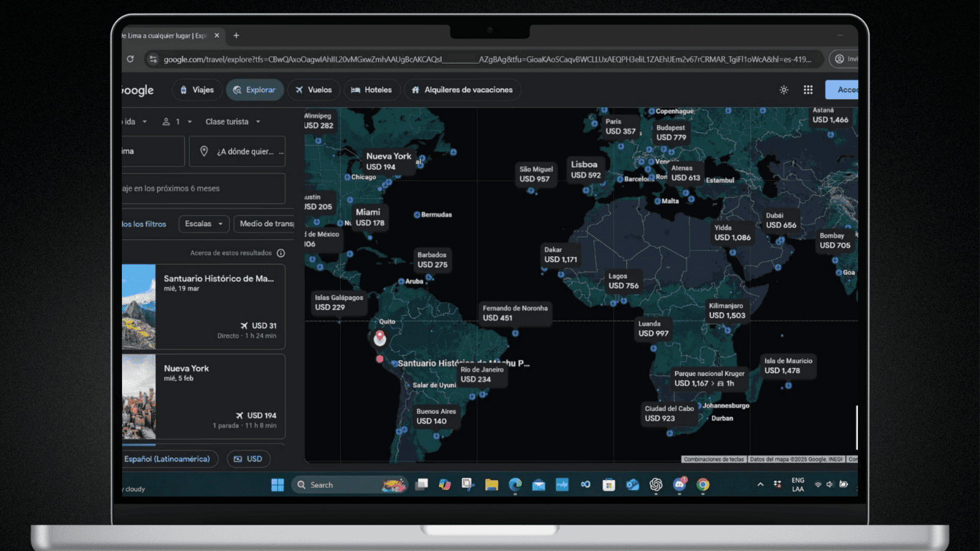
Task: Click the Windows Start button
Action: pyautogui.click(x=278, y=485)
